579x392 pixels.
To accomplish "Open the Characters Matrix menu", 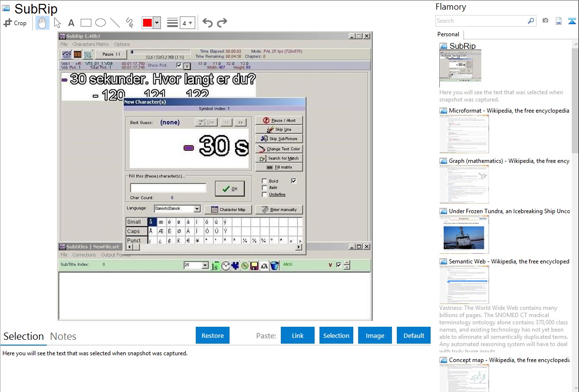I will coord(90,44).
